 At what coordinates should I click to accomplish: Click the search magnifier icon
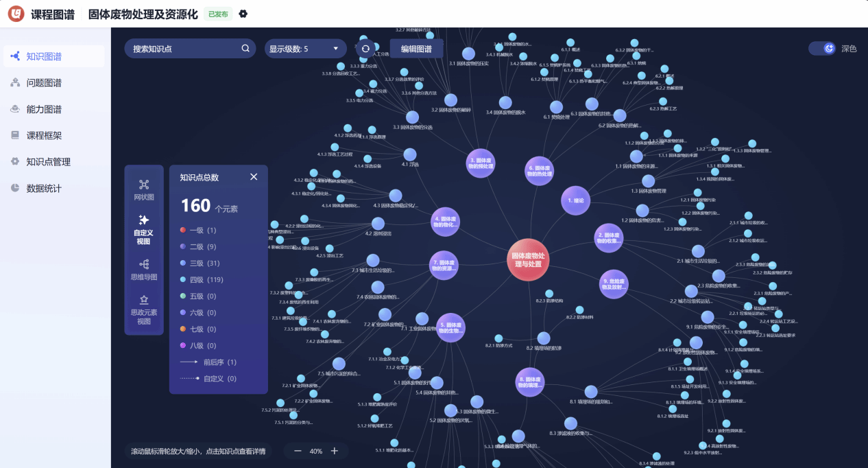pyautogui.click(x=245, y=49)
